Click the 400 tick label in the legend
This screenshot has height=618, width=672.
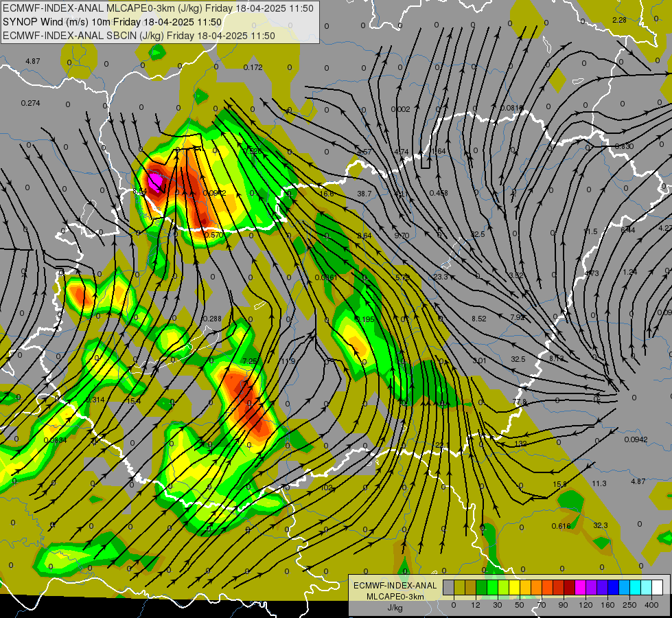[x=651, y=605]
